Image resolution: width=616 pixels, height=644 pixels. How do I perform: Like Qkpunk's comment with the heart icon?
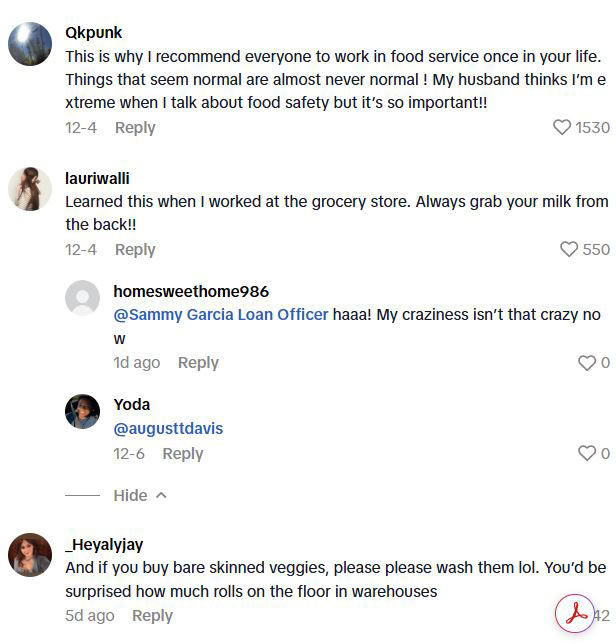[x=563, y=128]
